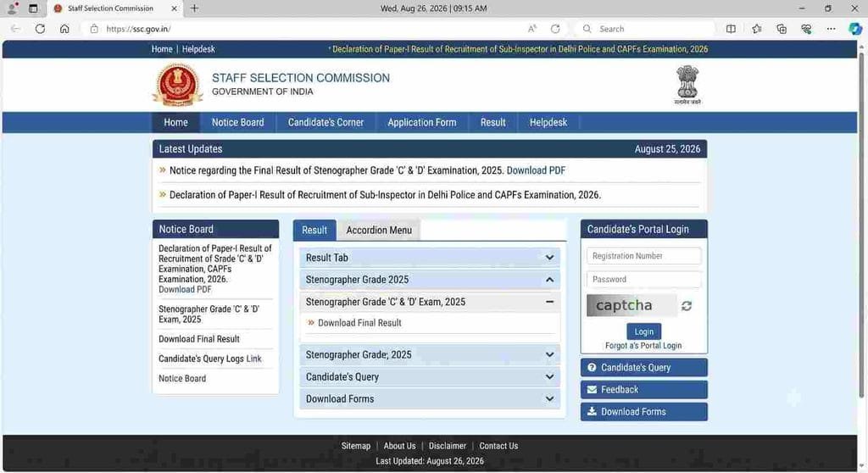
Task: Click the envelope icon on Feedback
Action: pyautogui.click(x=592, y=389)
